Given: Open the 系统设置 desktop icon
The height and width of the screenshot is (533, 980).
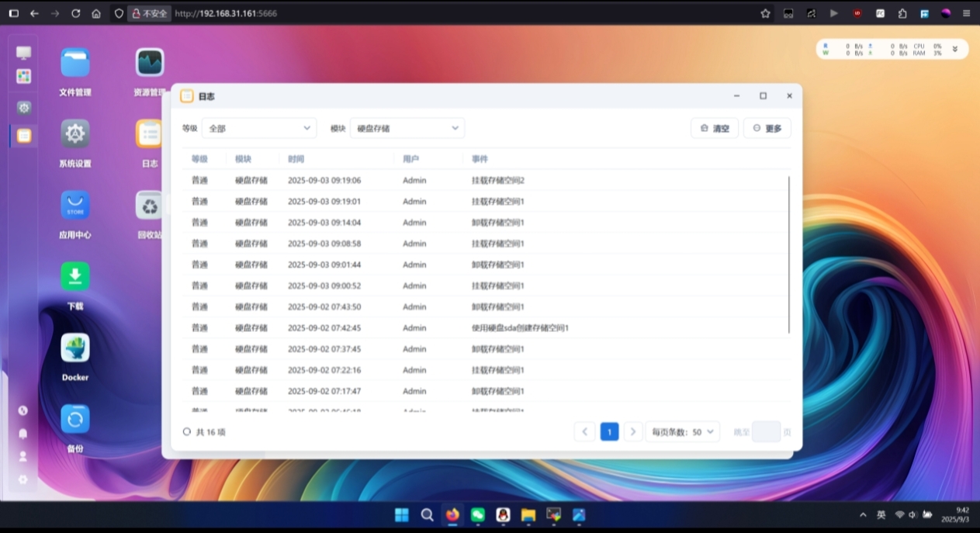Looking at the screenshot, I should coord(75,134).
